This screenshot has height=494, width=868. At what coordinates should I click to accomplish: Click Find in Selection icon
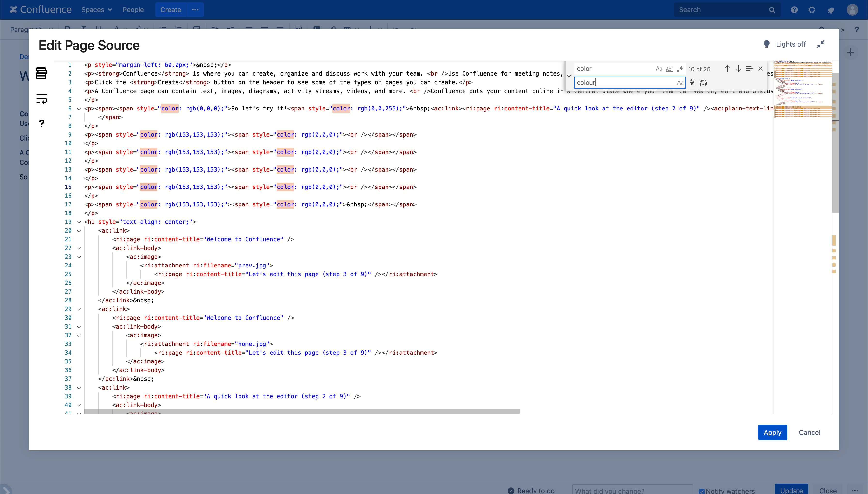[749, 69]
